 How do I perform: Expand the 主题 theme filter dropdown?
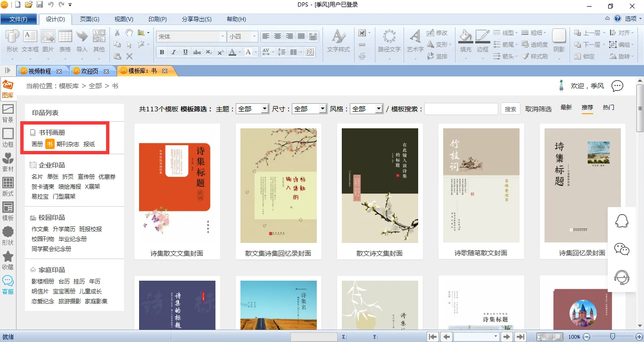coord(264,109)
